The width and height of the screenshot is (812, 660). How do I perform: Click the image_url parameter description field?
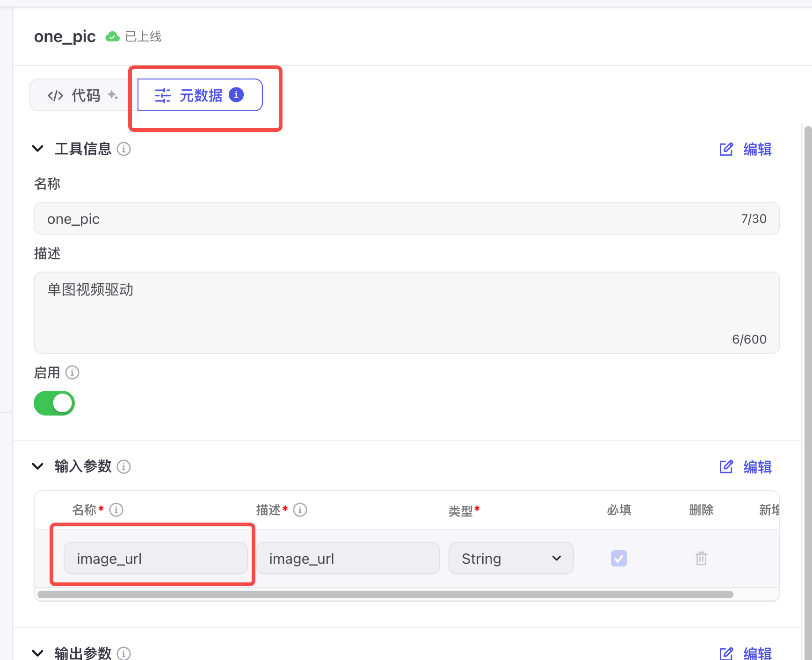click(x=348, y=558)
